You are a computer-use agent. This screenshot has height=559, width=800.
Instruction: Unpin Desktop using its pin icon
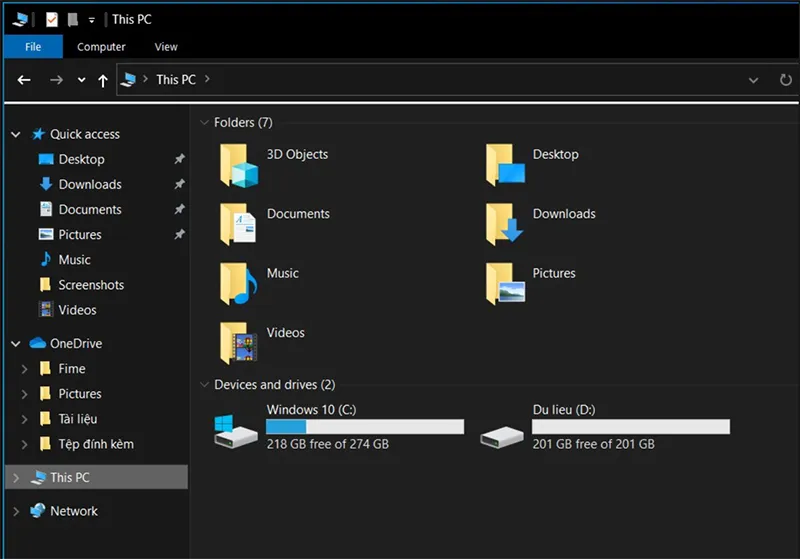click(179, 159)
